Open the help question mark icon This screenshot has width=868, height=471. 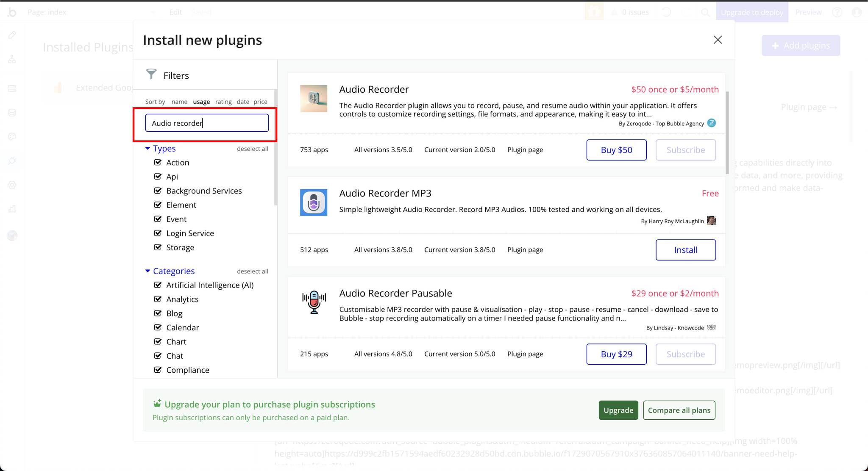coord(837,12)
